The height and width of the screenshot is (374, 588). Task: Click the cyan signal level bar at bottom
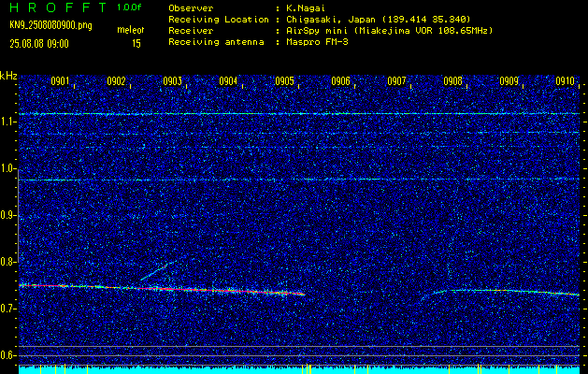[299, 370]
